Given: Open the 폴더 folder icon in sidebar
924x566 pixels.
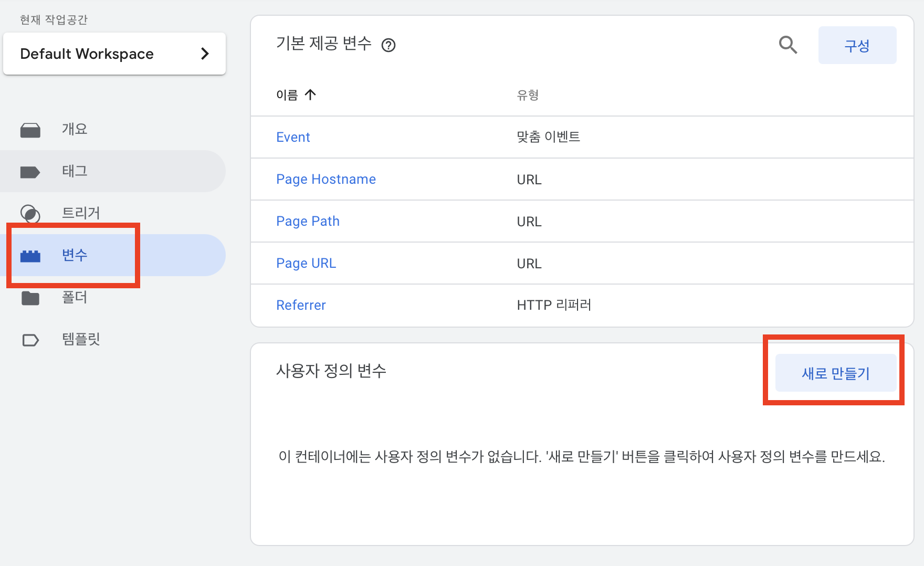Looking at the screenshot, I should pos(30,297).
